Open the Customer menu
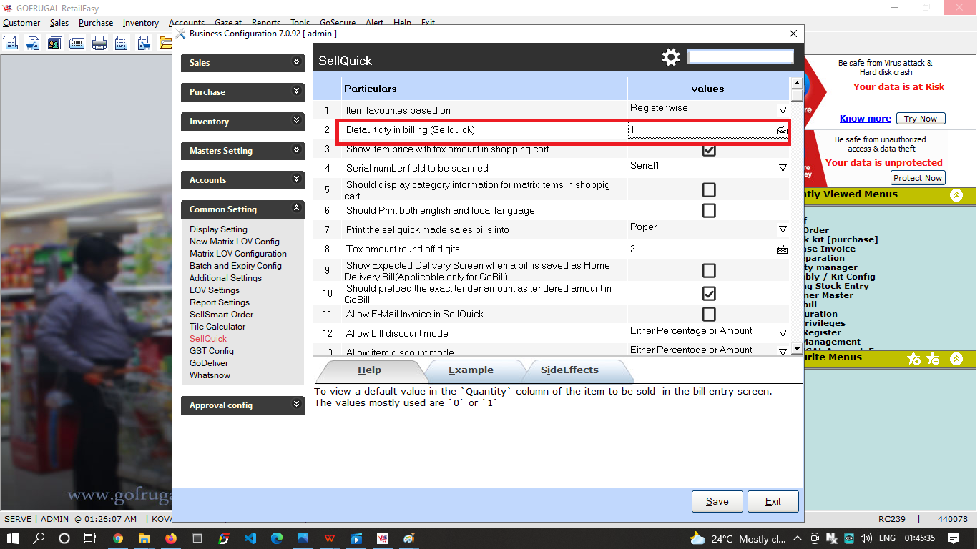 [21, 23]
